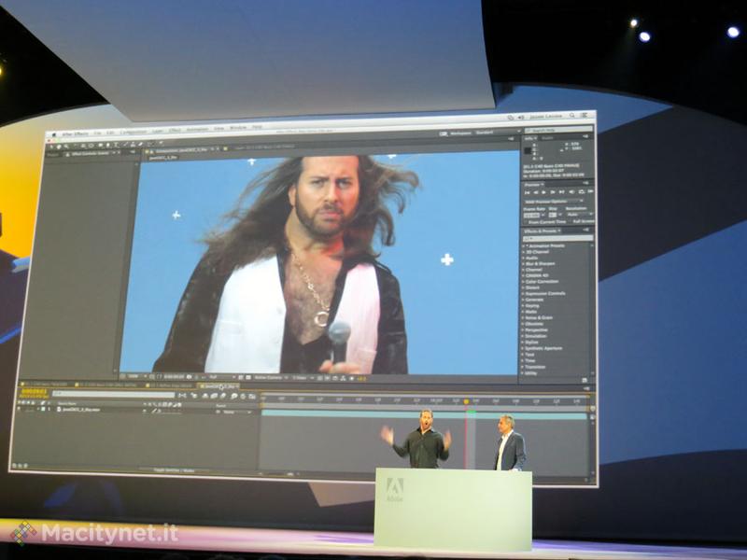Switch to the Effect Controls tab
Screen dimensions: 747x560
(91, 154)
